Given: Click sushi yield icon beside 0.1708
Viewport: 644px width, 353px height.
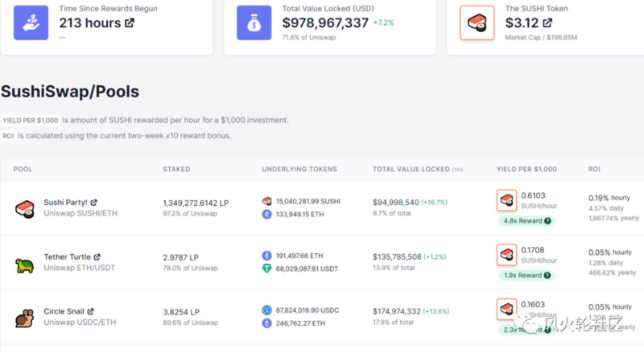Looking at the screenshot, I should tap(506, 255).
